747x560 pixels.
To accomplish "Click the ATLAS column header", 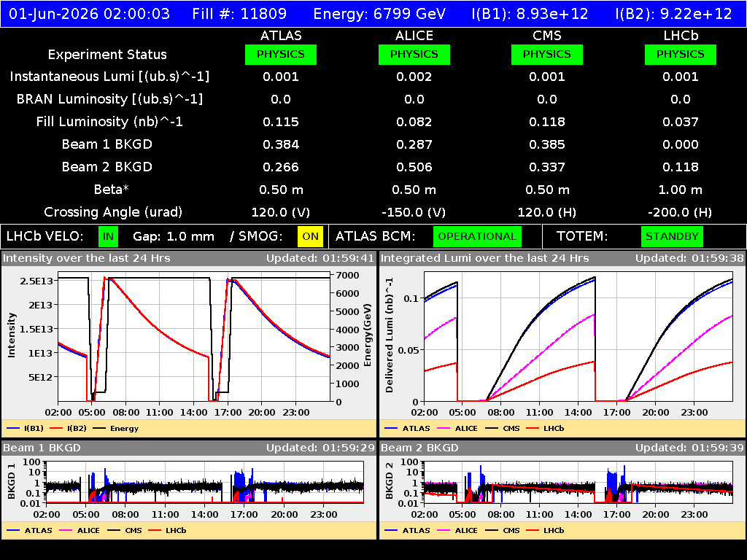I will pos(281,36).
